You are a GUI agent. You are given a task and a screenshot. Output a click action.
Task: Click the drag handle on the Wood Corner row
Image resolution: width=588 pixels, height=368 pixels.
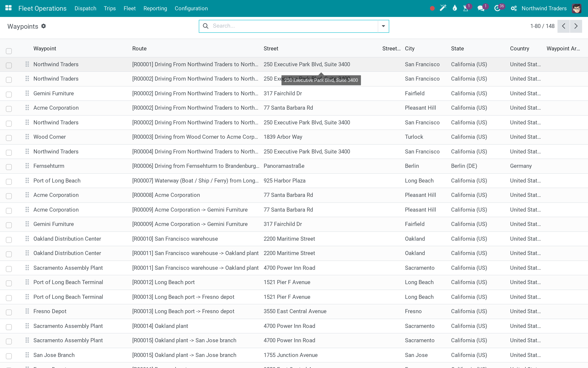[x=27, y=137]
